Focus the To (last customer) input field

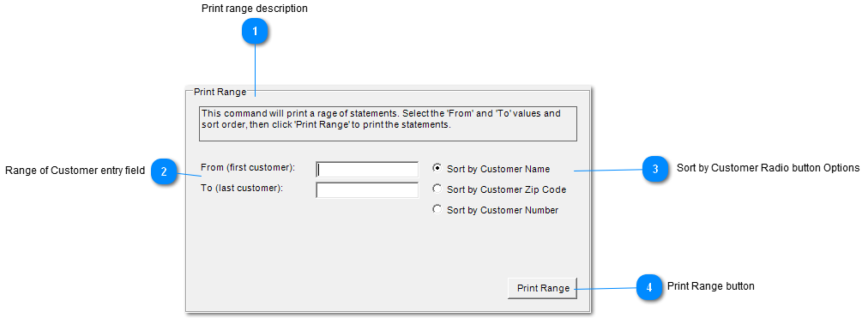coord(368,190)
